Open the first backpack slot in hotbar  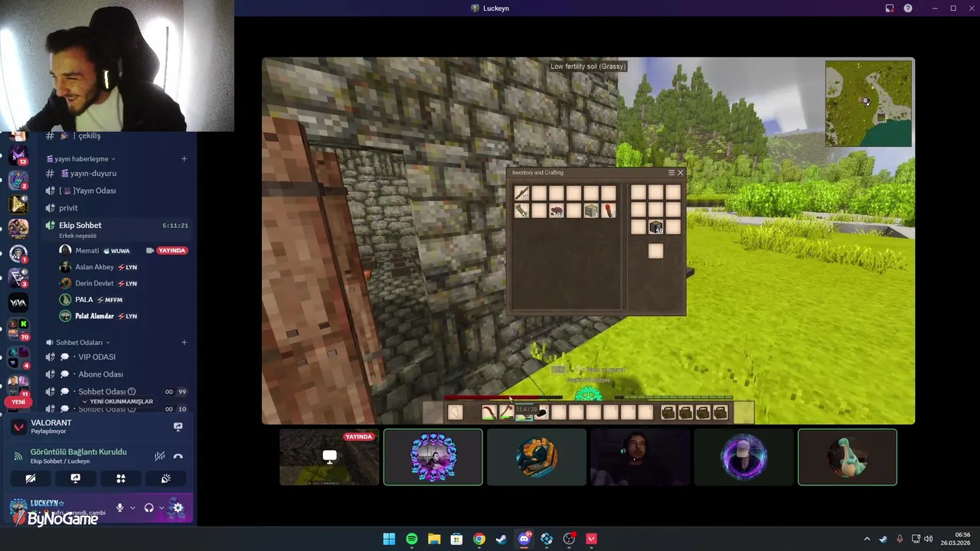pyautogui.click(x=668, y=413)
